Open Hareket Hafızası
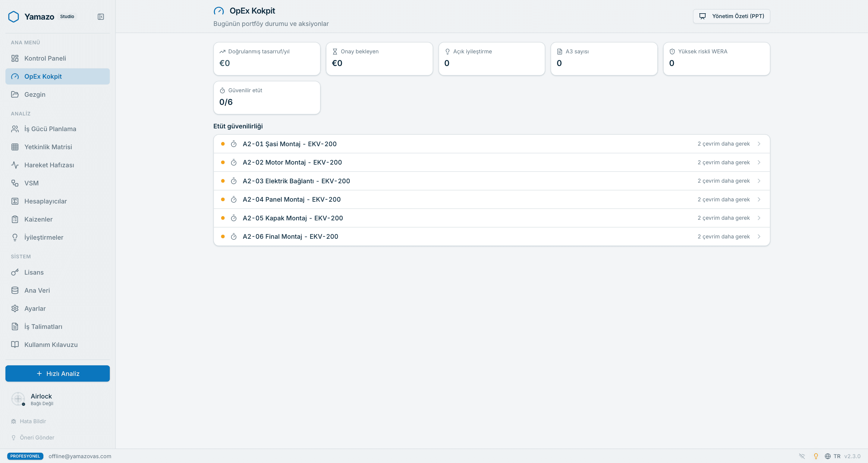 58,165
